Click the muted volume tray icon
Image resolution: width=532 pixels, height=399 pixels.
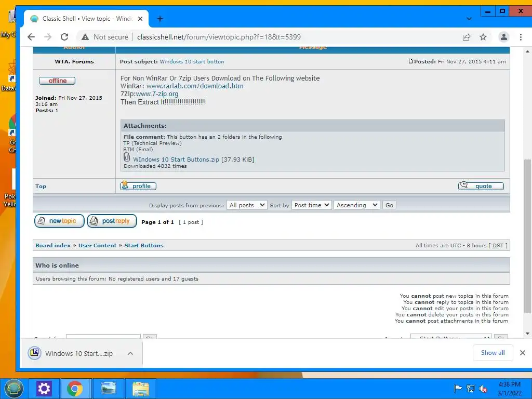coord(483,389)
